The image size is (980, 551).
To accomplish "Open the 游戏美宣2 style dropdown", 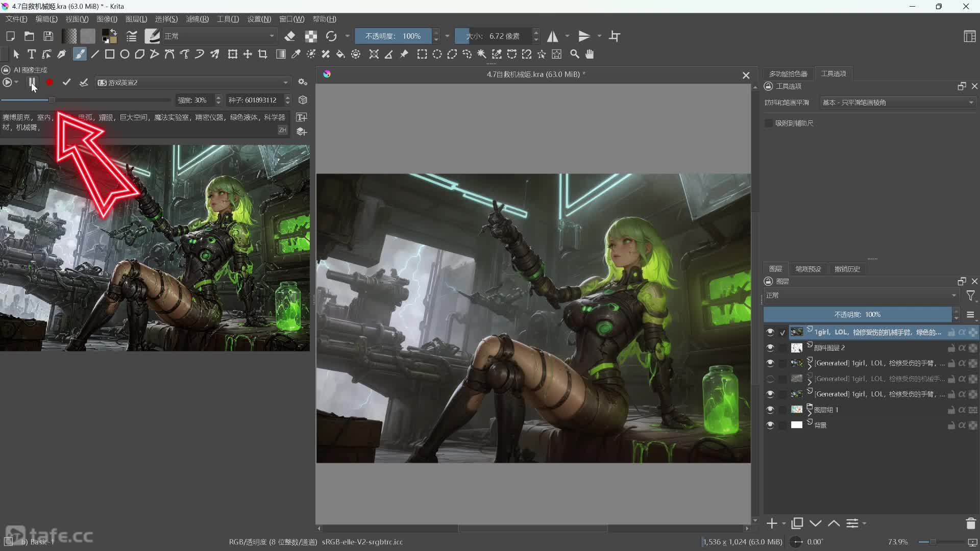I will pyautogui.click(x=193, y=82).
